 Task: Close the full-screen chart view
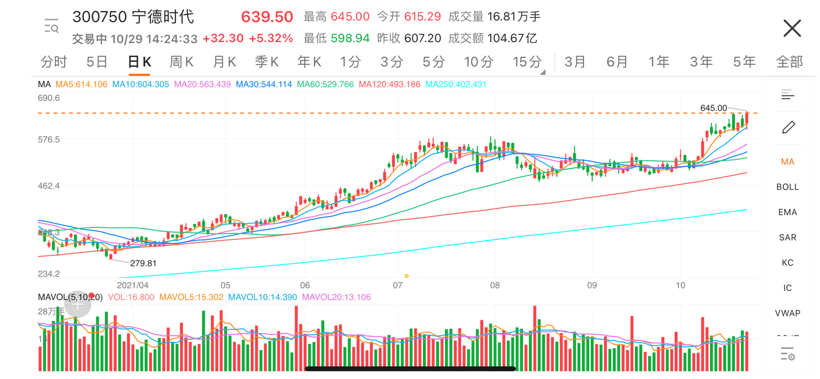point(792,28)
